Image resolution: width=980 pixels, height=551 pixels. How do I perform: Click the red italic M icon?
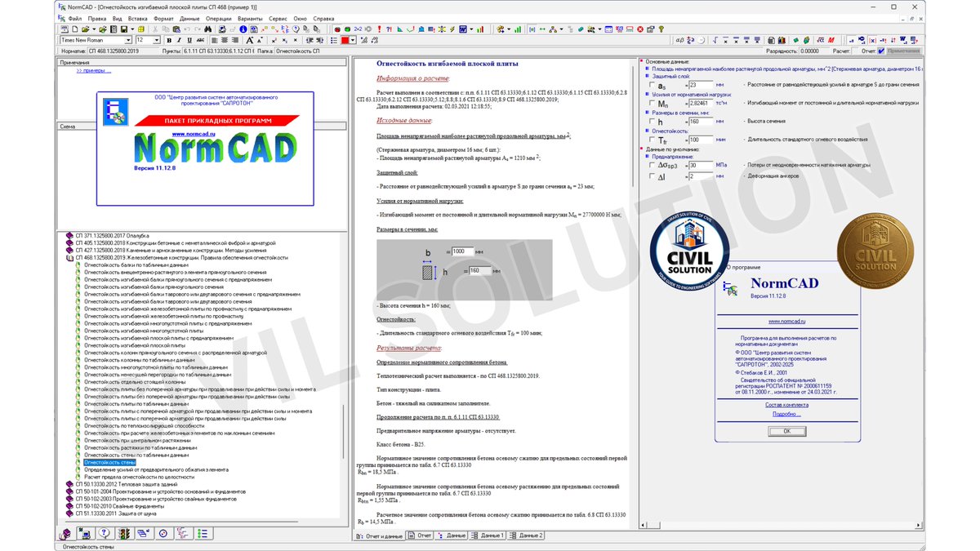pos(831,40)
